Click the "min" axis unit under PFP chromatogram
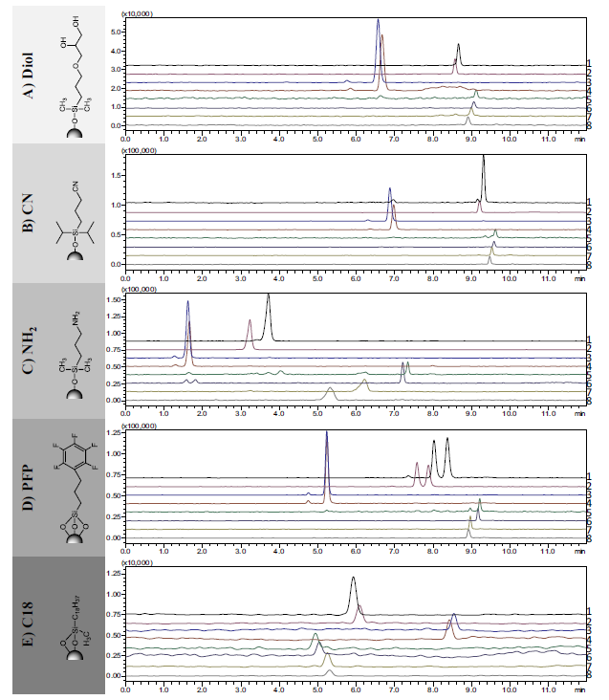The width and height of the screenshot is (609, 700). 579,549
